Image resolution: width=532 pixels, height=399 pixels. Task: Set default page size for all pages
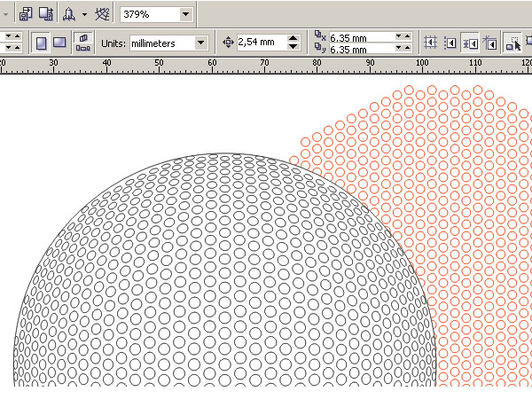point(83,38)
